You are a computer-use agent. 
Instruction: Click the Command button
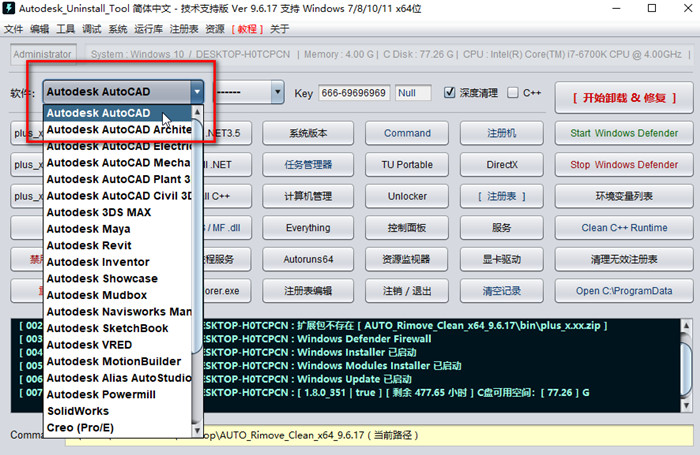[x=407, y=133]
